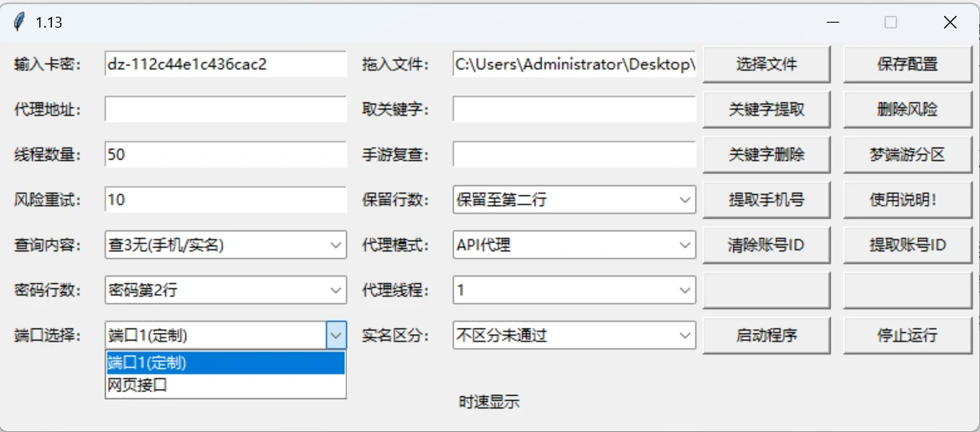Open the 代理线程 dropdown
This screenshot has height=432, width=980.
coord(574,290)
